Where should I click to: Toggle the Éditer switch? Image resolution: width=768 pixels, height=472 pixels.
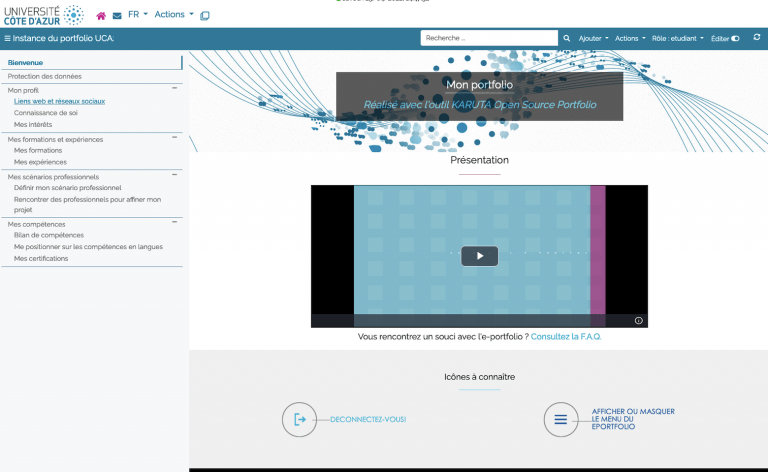click(735, 39)
